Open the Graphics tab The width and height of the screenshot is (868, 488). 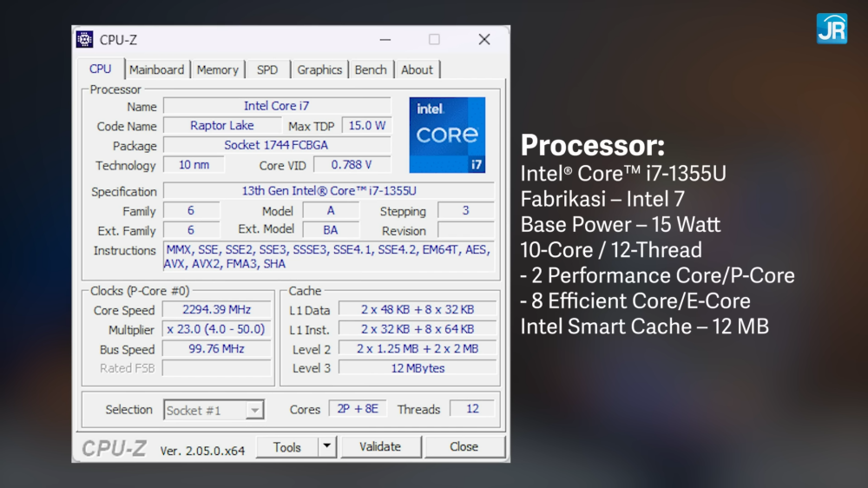tap(319, 69)
